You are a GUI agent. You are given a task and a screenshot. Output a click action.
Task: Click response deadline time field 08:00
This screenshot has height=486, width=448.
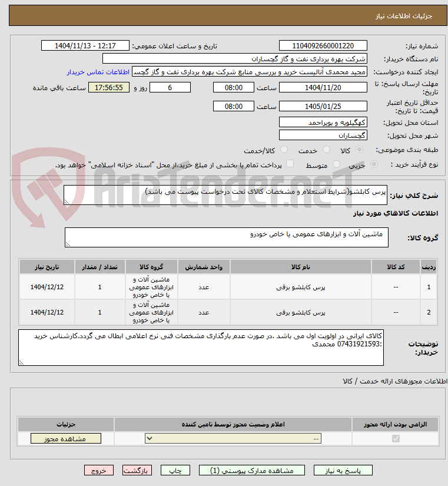234,87
